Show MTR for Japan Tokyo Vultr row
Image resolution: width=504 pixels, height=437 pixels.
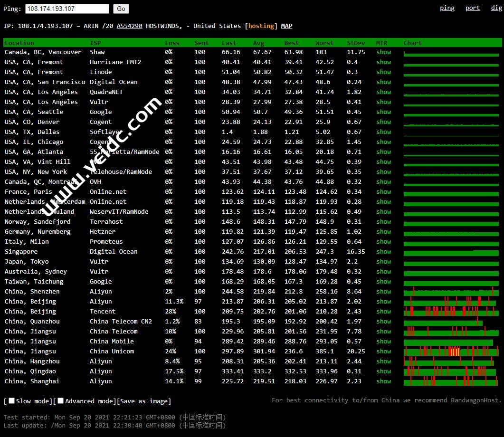pos(383,262)
